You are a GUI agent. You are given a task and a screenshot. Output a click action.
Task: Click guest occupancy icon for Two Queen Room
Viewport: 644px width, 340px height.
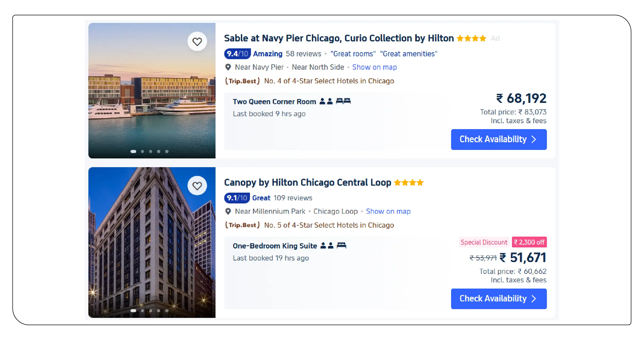point(326,101)
